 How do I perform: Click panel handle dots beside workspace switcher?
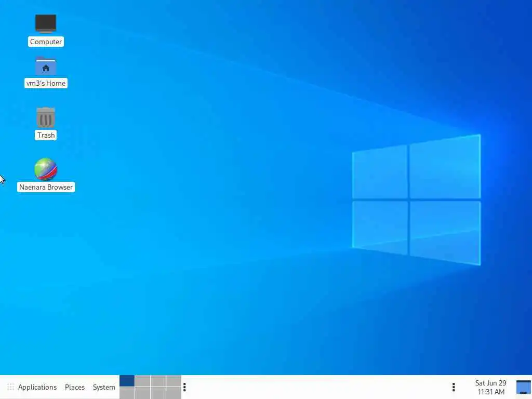[184, 387]
